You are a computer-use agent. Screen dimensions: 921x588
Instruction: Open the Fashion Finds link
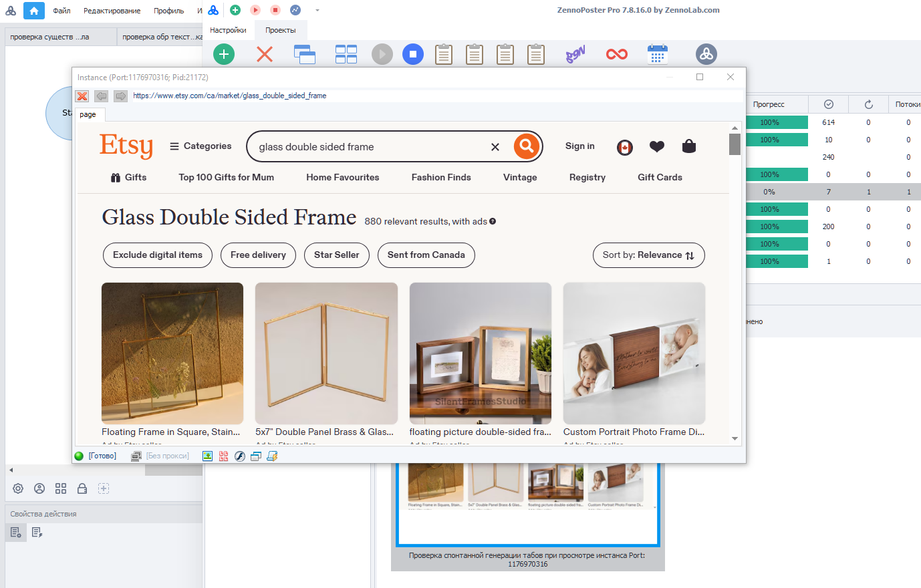[441, 178]
